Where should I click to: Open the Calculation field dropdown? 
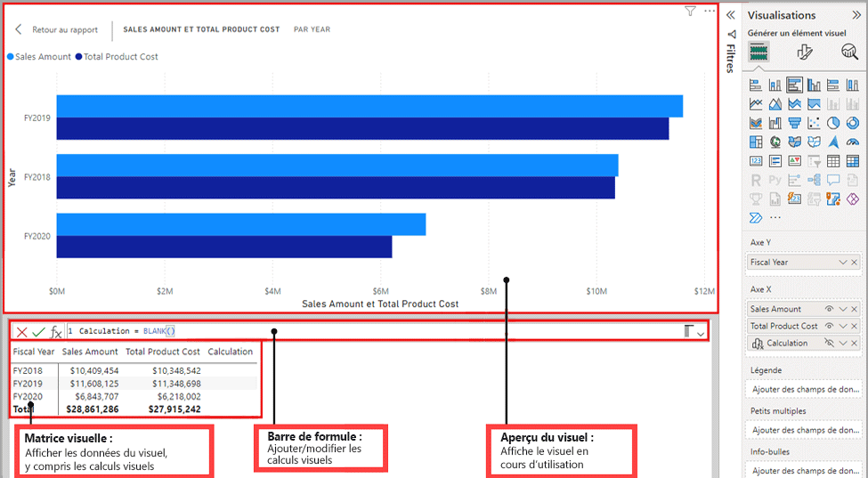[842, 343]
